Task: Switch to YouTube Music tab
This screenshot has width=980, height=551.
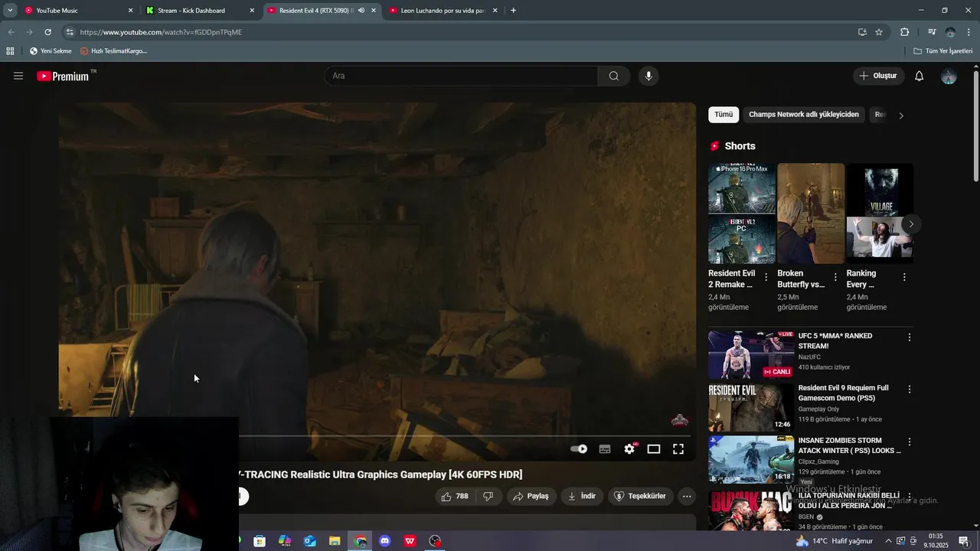Action: pyautogui.click(x=80, y=11)
